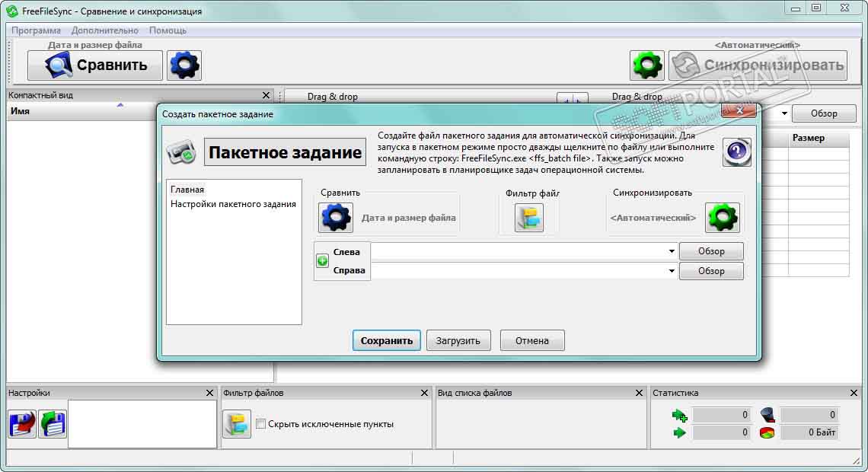This screenshot has height=472, width=868.
Task: Click the Сравнить button
Action: [95, 65]
